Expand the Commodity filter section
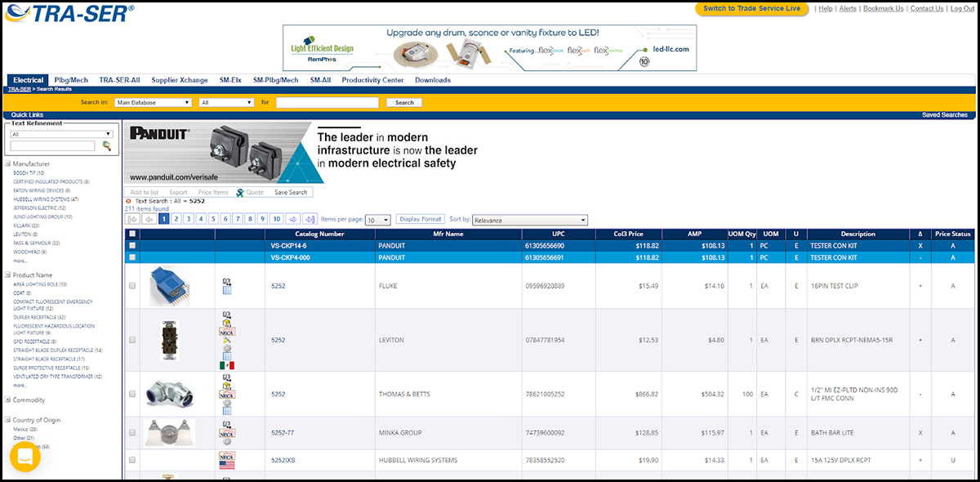The image size is (980, 482). (x=8, y=400)
